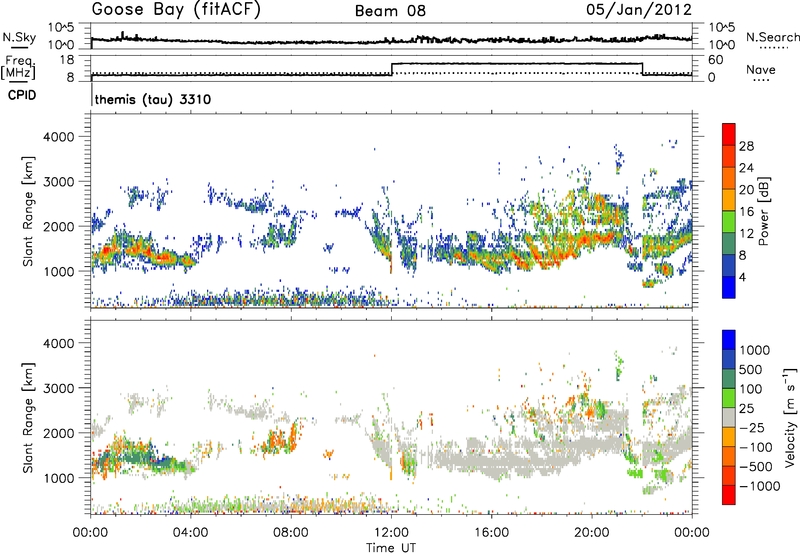Click the "500" velocity colorbar label
The width and height of the screenshot is (800, 554).
[x=751, y=369]
